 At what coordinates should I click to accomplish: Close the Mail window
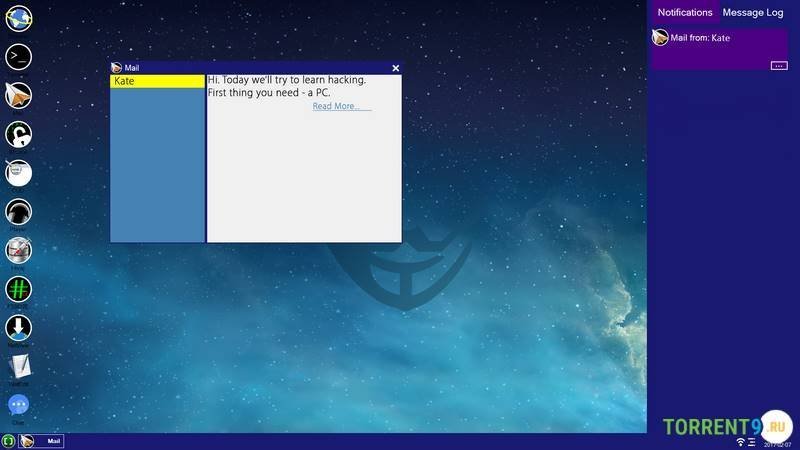[x=396, y=68]
